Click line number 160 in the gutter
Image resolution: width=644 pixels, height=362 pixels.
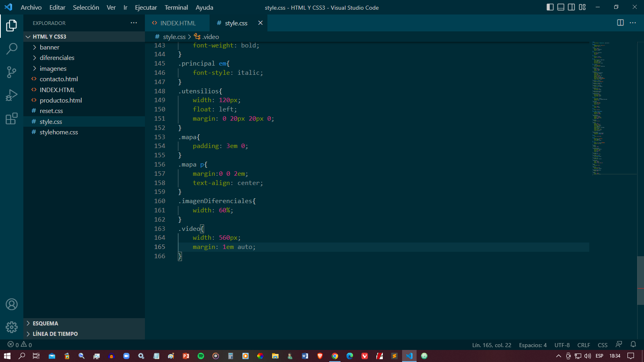pos(160,201)
